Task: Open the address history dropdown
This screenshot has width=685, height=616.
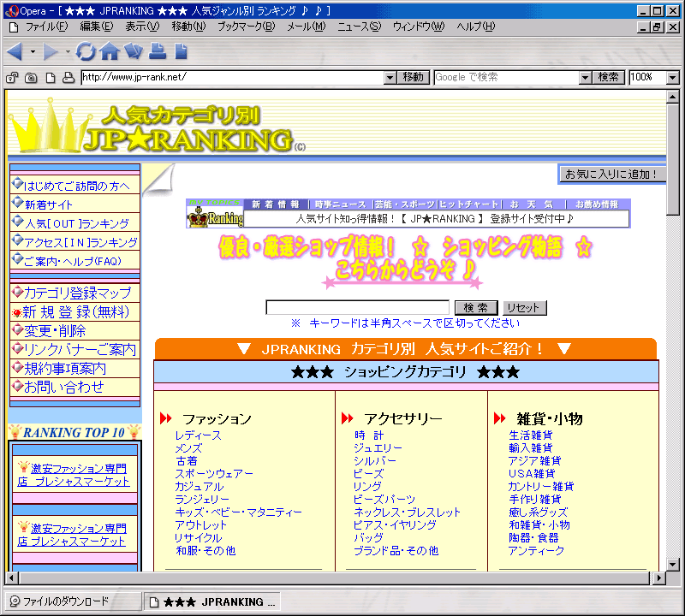Action: (390, 78)
